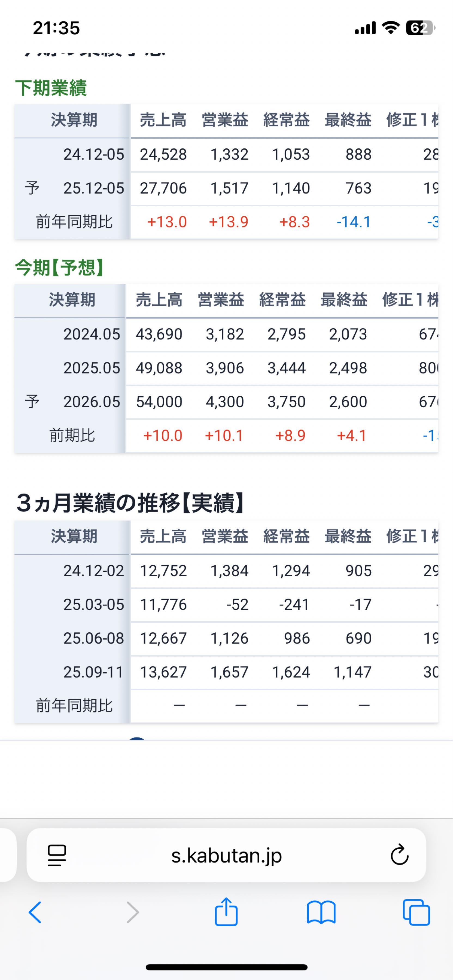This screenshot has width=453, height=980.
Task: Open the page reader menu icon
Action: [x=57, y=855]
